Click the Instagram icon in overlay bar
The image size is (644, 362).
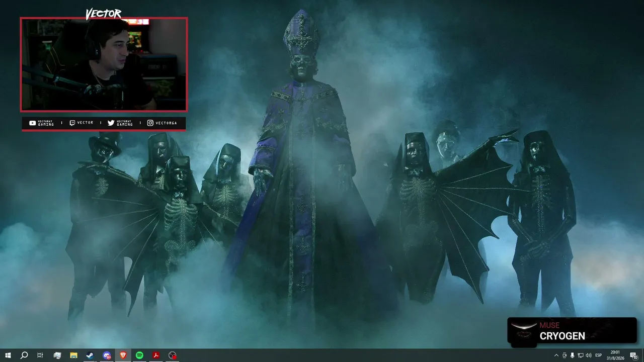[x=150, y=123]
